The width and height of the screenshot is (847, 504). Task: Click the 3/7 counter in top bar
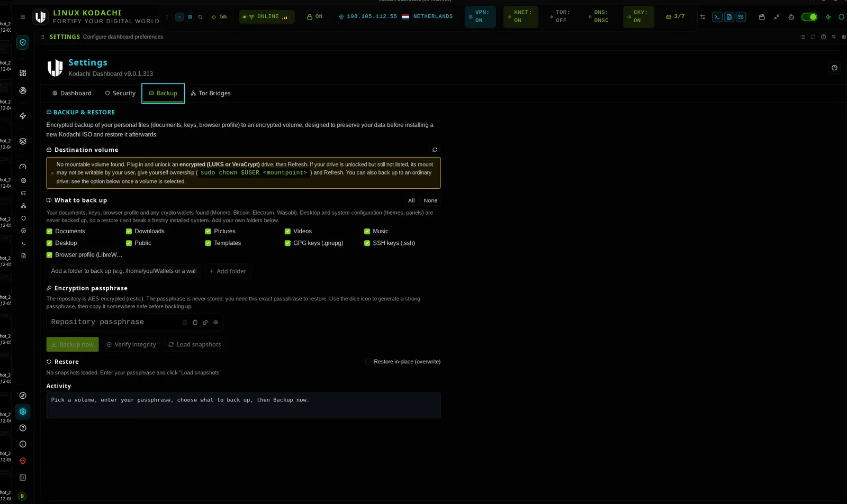point(675,17)
